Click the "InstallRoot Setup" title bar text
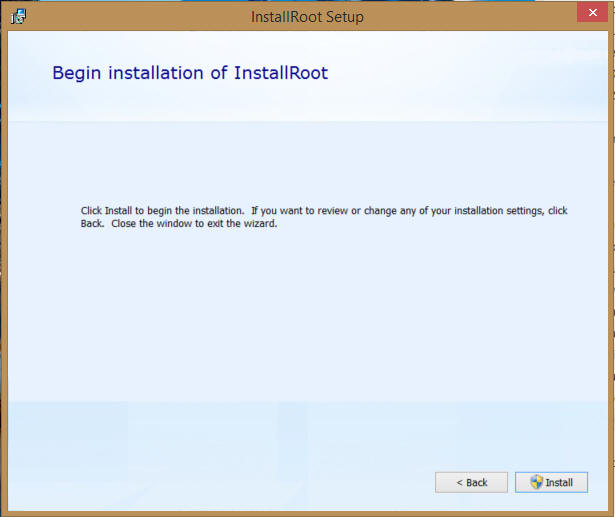 (306, 17)
